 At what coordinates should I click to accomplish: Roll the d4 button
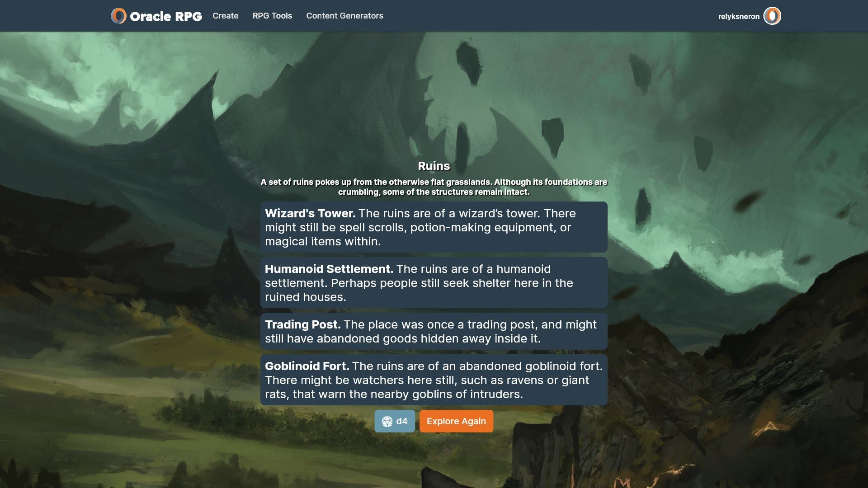(x=395, y=421)
